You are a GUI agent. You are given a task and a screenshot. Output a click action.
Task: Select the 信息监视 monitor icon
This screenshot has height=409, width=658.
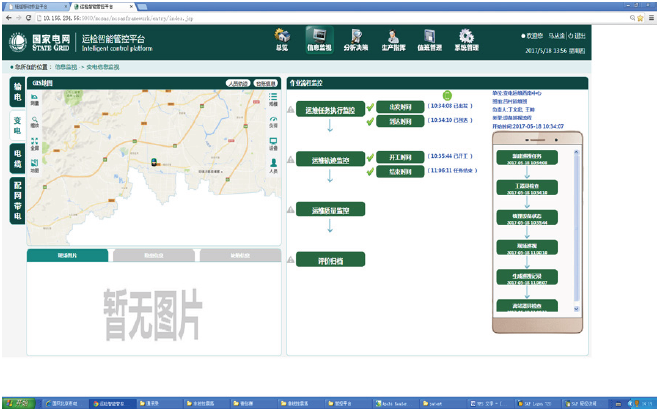pyautogui.click(x=318, y=38)
